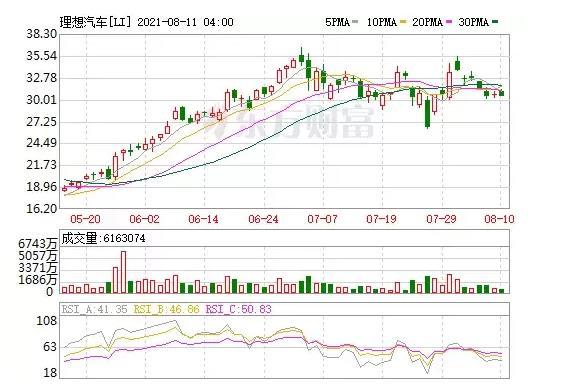
Task: Click the RSI_C:50.83 indicator label
Action: (x=239, y=309)
